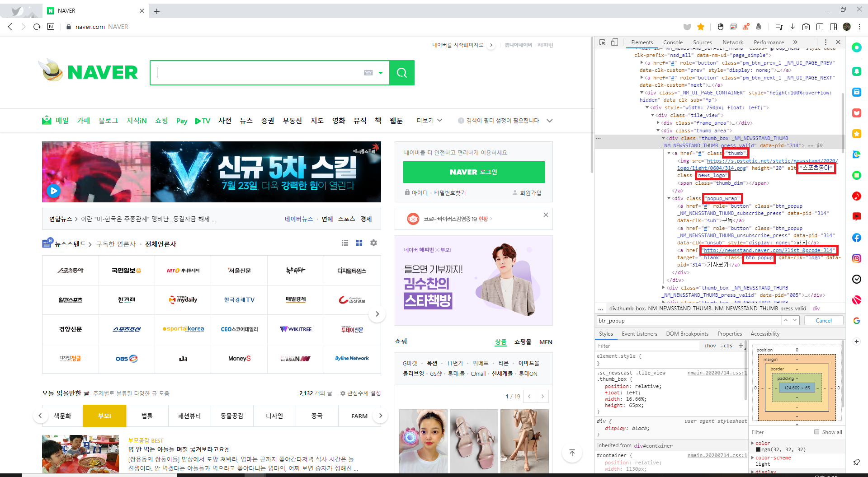The width and height of the screenshot is (868, 477).
Task: Open DevTools three-dot customize menu
Action: (826, 42)
